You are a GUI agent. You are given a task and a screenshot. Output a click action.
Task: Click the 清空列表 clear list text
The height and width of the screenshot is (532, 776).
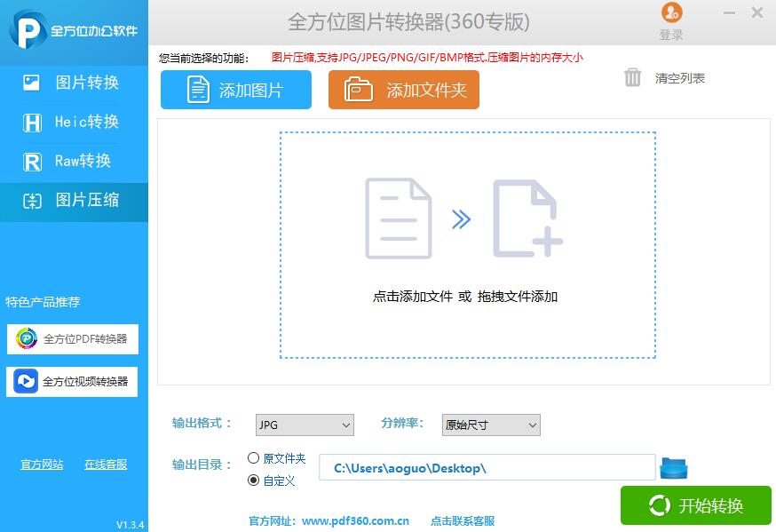pos(680,78)
